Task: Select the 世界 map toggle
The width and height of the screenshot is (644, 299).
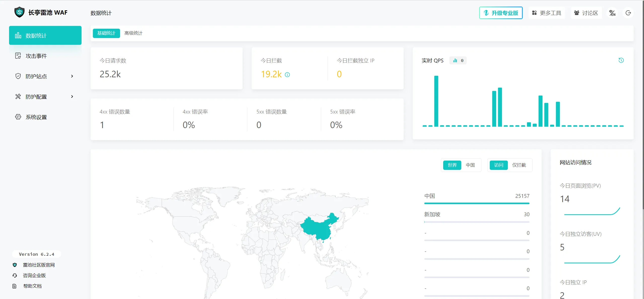Action: pos(452,165)
